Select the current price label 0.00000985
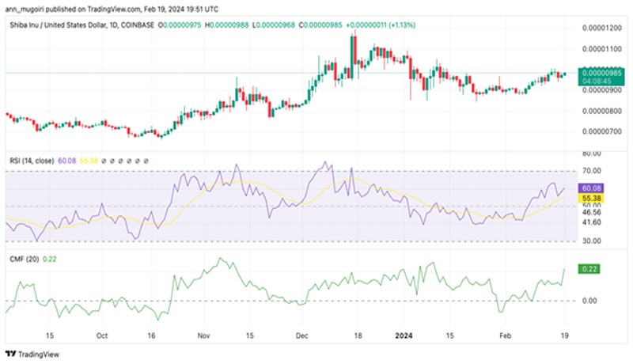The height and width of the screenshot is (364, 633). click(597, 72)
